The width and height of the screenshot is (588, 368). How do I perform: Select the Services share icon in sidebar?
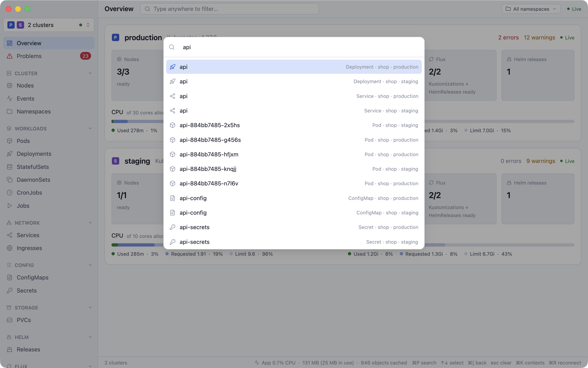point(9,235)
